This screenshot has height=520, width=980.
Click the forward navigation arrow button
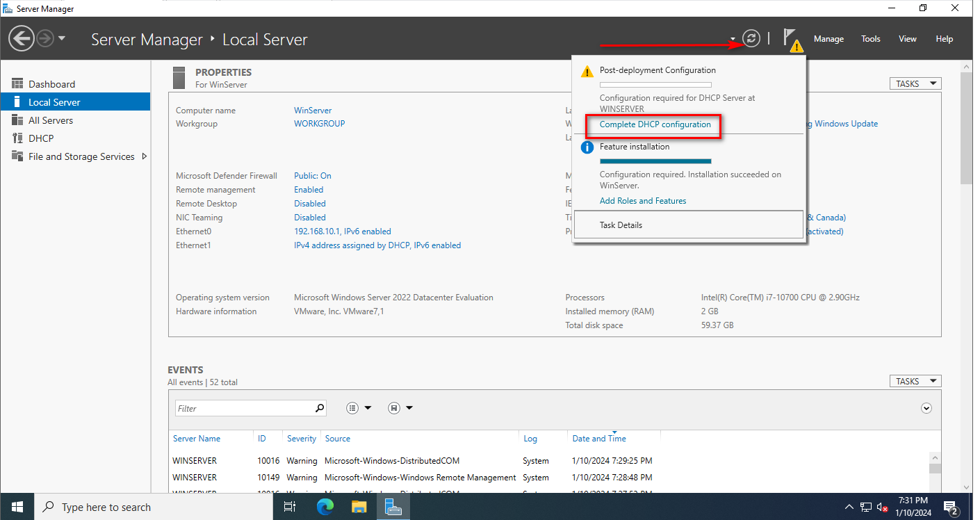click(45, 38)
